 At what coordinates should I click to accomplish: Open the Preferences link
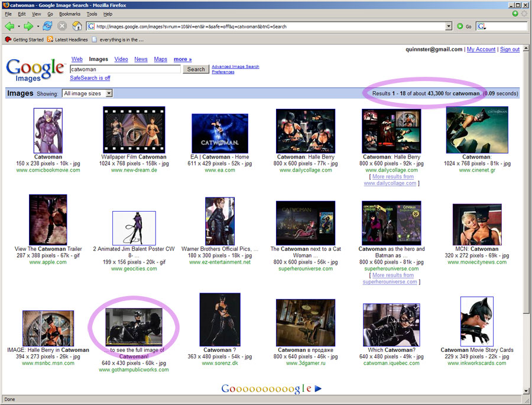click(223, 72)
